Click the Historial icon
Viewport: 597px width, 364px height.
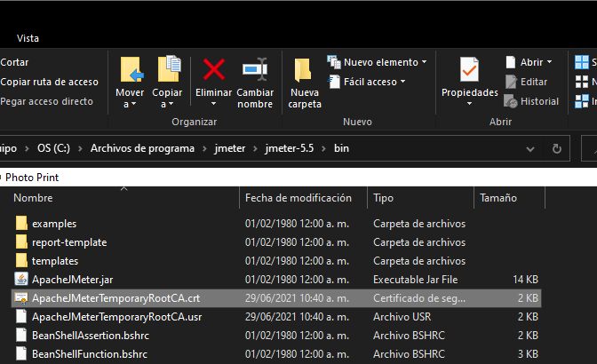511,101
